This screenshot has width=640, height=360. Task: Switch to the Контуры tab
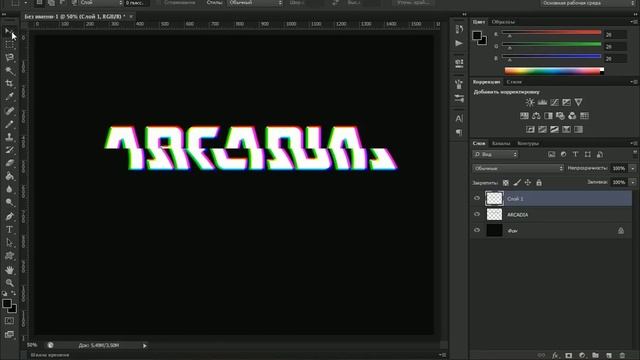pyautogui.click(x=528, y=144)
